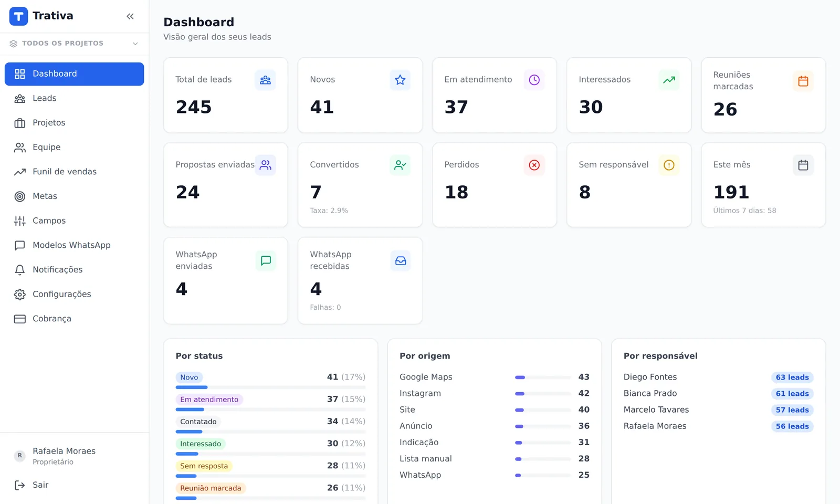Click the Interessados trending arrow icon
The width and height of the screenshot is (840, 504).
tap(669, 80)
